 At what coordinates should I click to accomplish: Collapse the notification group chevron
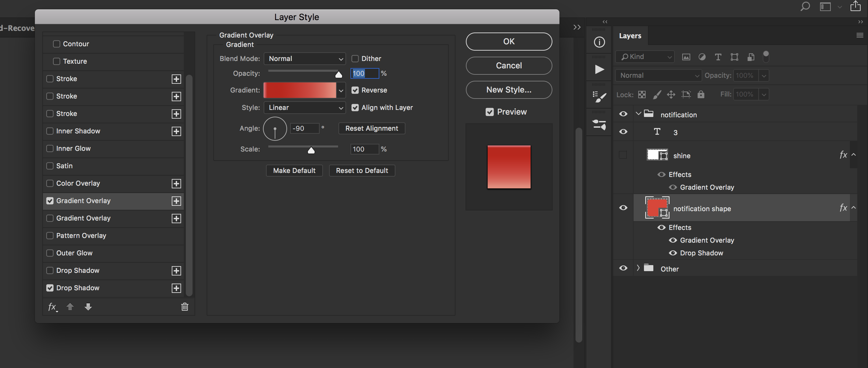(x=638, y=114)
